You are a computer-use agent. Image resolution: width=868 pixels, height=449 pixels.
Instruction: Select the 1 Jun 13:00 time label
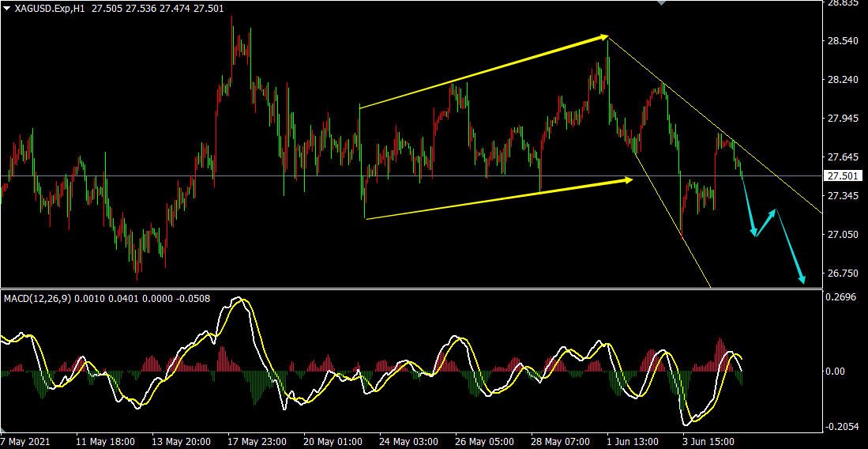pyautogui.click(x=632, y=441)
